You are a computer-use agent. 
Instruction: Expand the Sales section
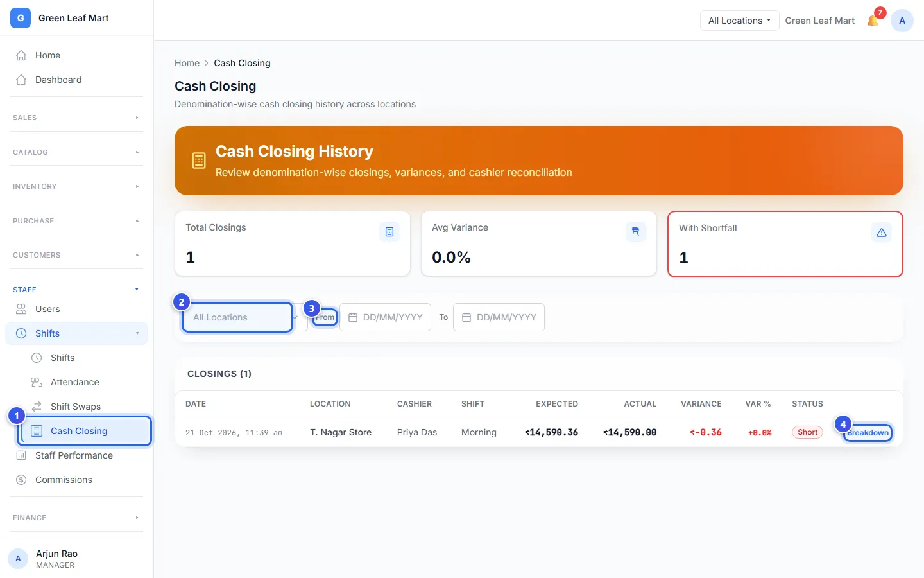click(76, 118)
